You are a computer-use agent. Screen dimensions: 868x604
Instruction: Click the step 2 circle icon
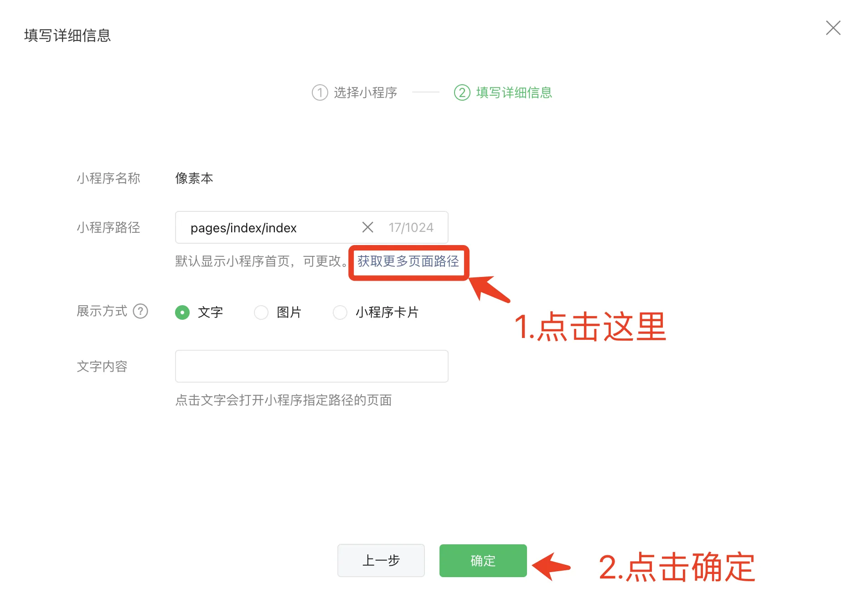point(462,92)
